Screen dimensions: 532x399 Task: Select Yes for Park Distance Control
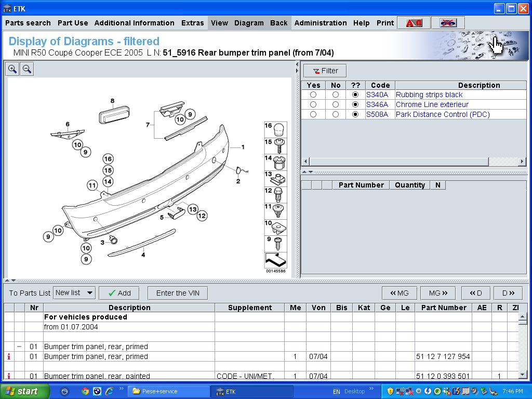click(313, 114)
